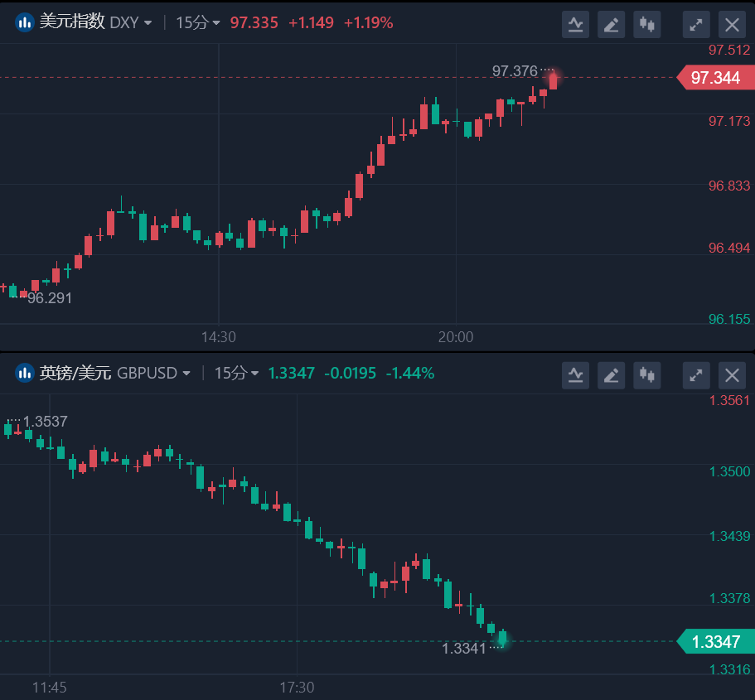755x700 pixels.
Task: Close the GBPUSD chart panel
Action: click(733, 375)
